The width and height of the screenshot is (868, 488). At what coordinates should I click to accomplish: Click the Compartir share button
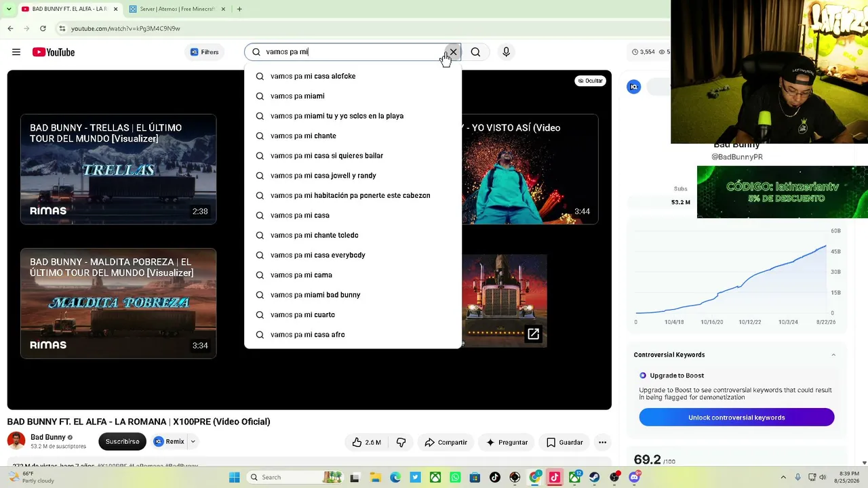pos(446,443)
